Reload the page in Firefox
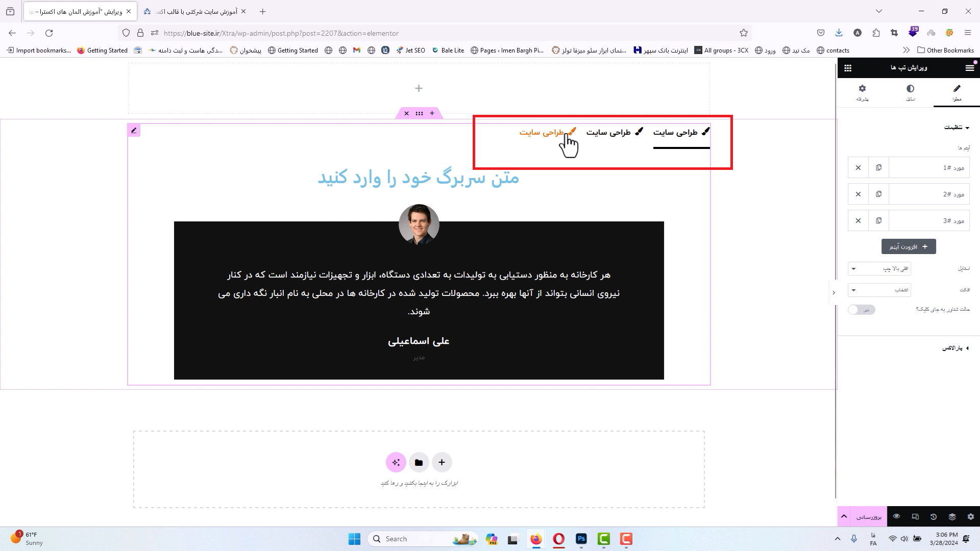This screenshot has height=551, width=980. click(49, 33)
